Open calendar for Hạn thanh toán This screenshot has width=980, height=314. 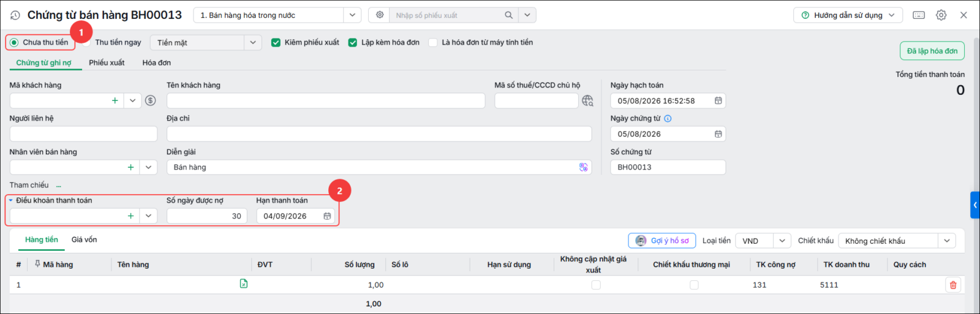coord(327,216)
